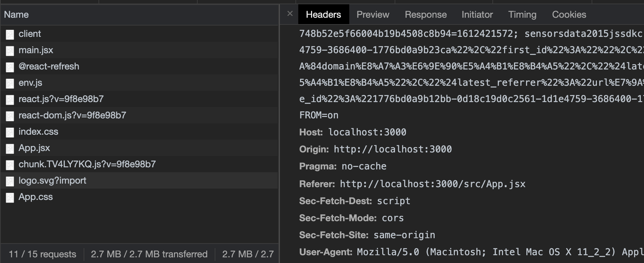Image resolution: width=644 pixels, height=263 pixels.
Task: Select the main.jsx request
Action: coord(140,50)
